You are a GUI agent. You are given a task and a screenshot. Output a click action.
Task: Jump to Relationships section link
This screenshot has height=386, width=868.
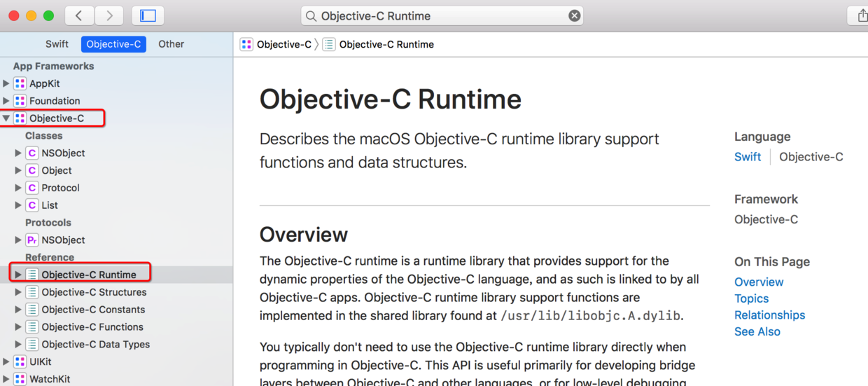pyautogui.click(x=769, y=315)
